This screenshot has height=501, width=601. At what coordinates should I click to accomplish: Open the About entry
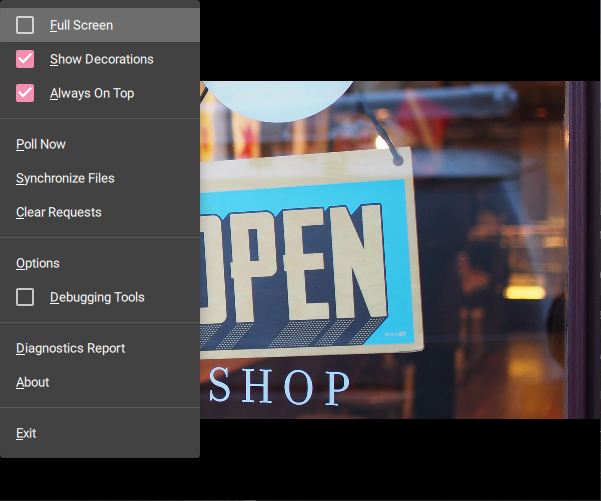[x=33, y=382]
